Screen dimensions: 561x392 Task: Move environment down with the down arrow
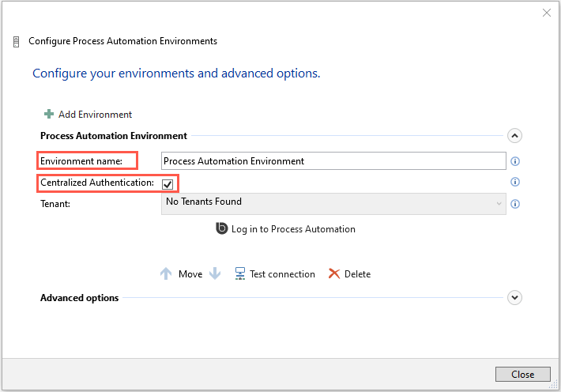(215, 274)
